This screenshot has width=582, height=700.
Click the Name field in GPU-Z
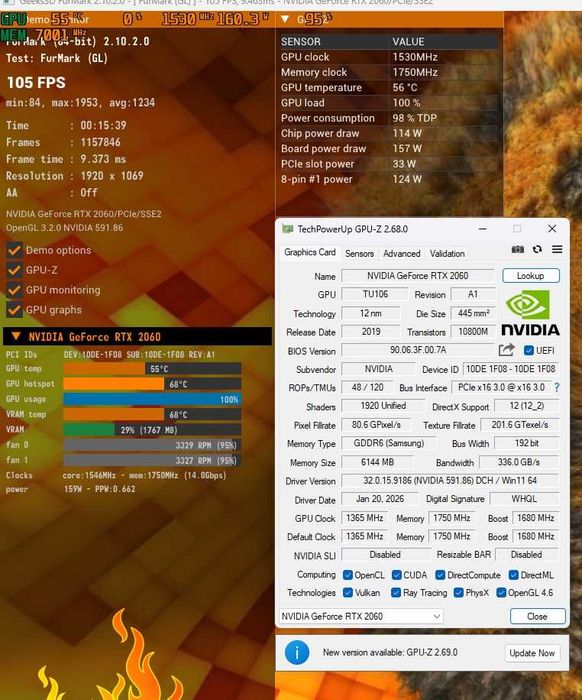[x=418, y=275]
